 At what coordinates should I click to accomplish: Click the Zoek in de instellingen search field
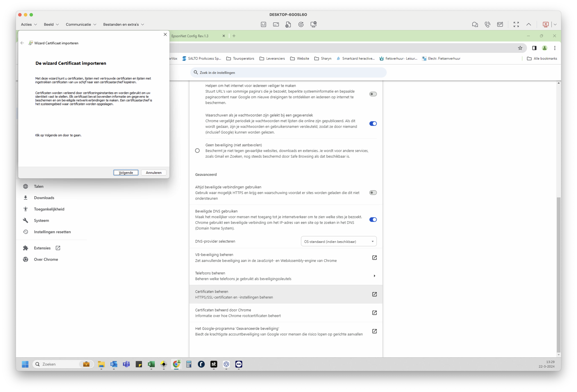(288, 73)
